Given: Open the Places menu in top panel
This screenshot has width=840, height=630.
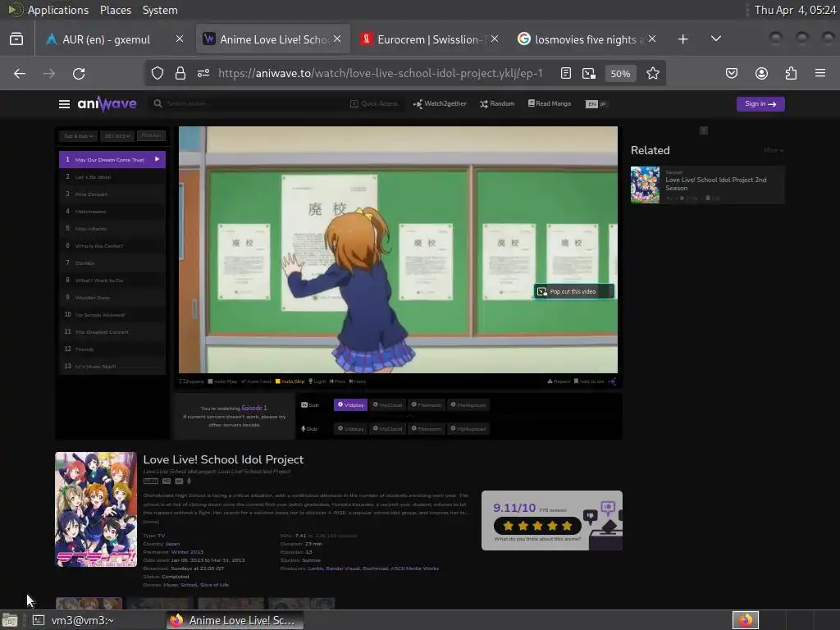Looking at the screenshot, I should coord(116,10).
